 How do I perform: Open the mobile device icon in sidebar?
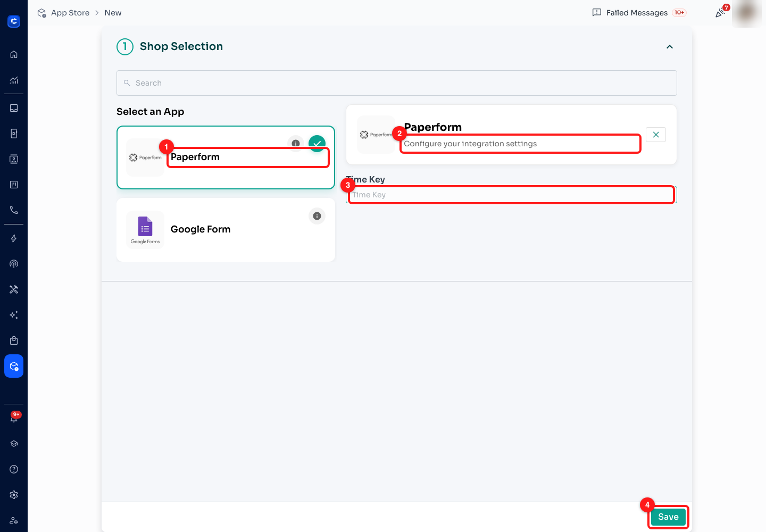point(14,134)
